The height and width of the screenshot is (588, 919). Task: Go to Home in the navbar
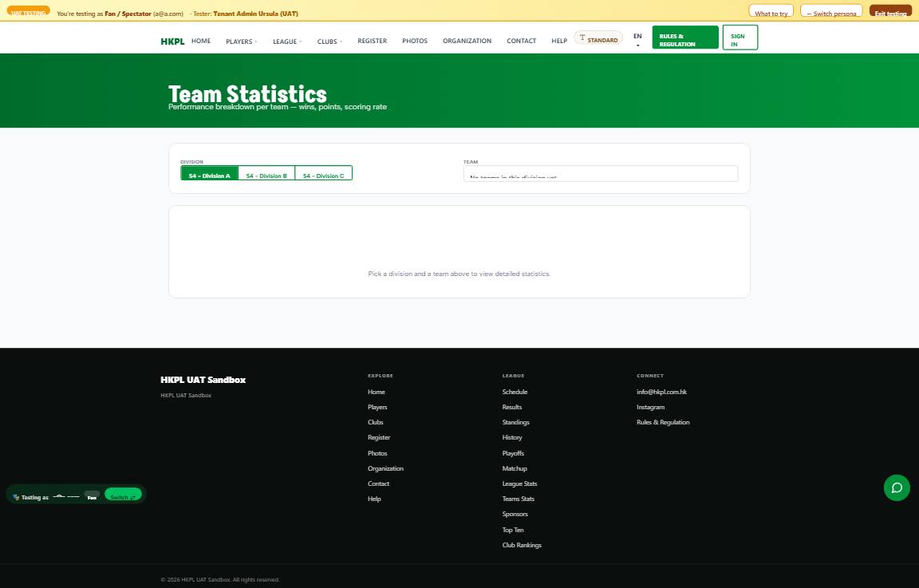(x=201, y=41)
